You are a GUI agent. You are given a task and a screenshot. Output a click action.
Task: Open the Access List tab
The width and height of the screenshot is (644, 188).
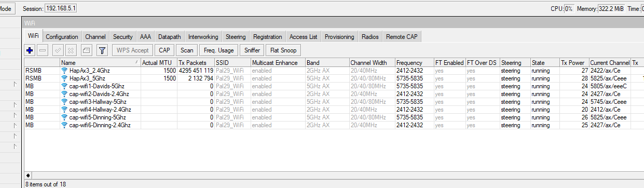304,37
